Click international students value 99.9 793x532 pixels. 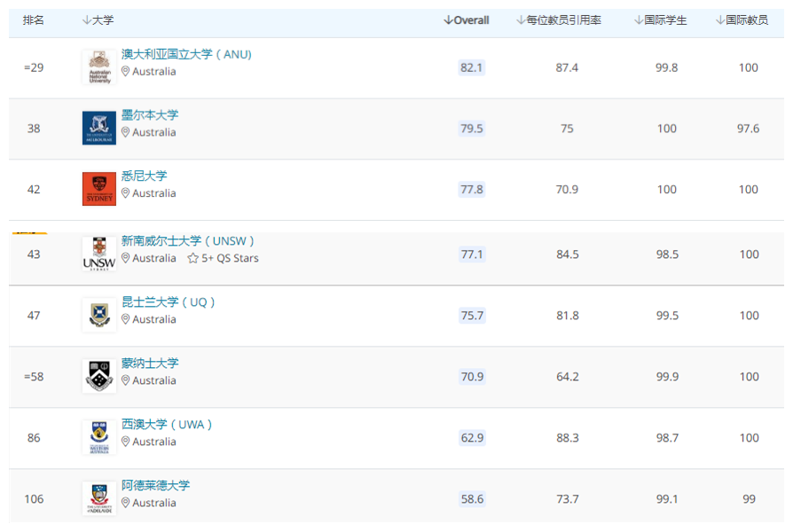click(667, 377)
